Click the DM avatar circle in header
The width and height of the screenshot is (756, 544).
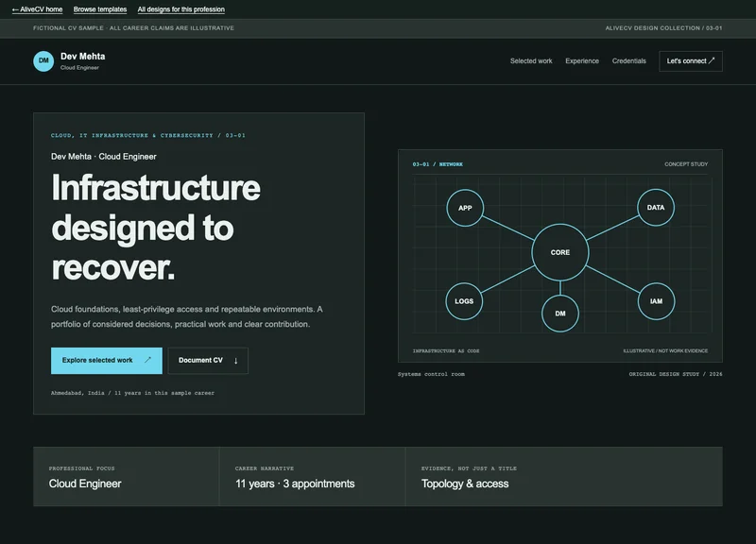coord(43,61)
